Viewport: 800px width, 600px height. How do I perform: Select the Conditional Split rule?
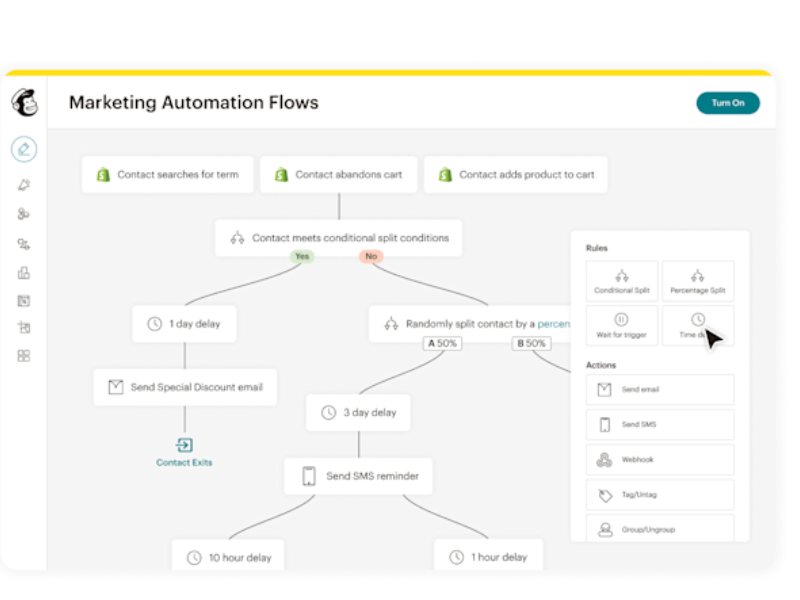tap(621, 281)
